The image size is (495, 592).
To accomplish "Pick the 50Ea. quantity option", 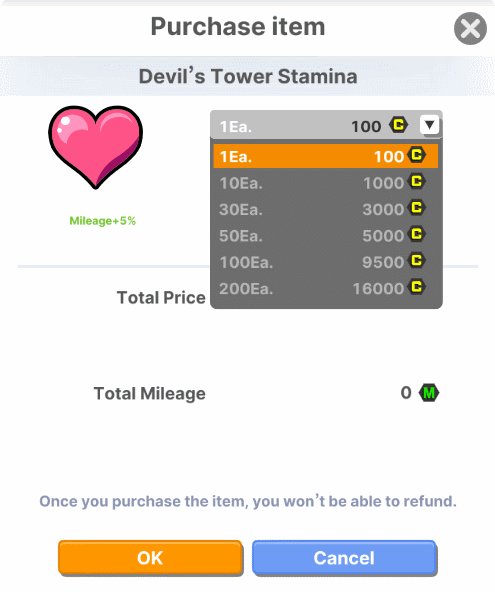I will pos(325,236).
